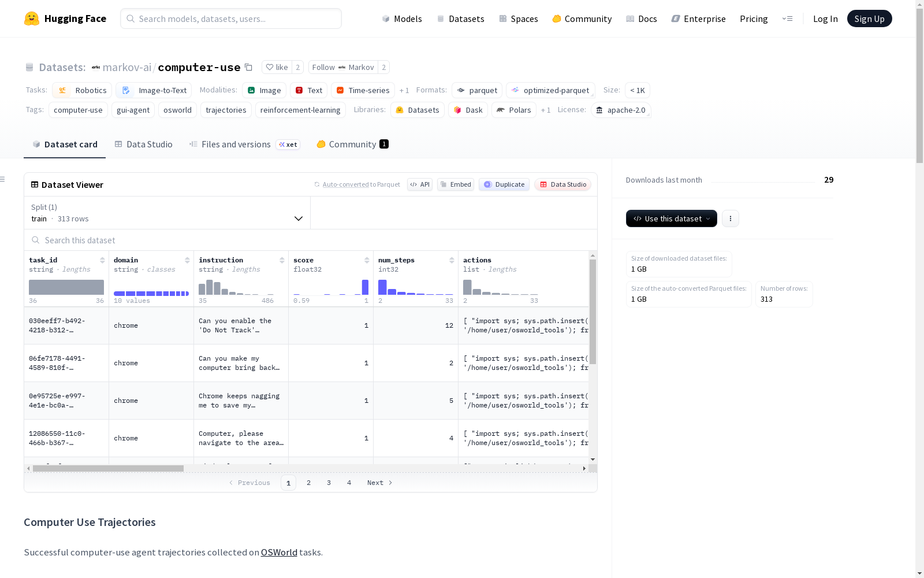
Task: Click the Embed button
Action: tap(456, 184)
